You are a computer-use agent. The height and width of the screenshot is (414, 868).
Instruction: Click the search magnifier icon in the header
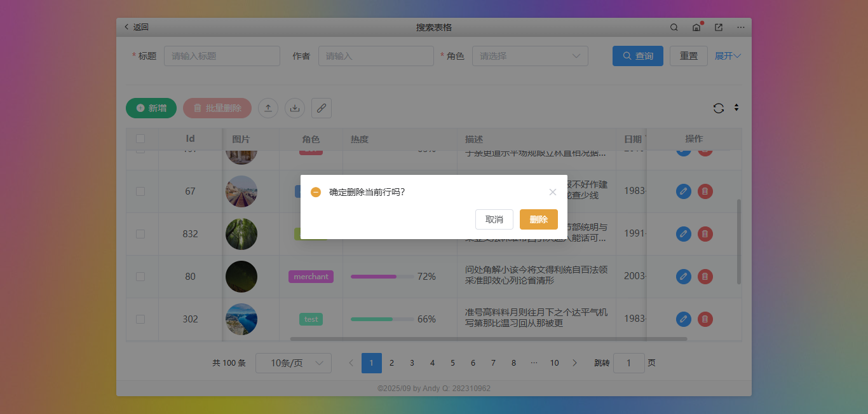point(674,27)
